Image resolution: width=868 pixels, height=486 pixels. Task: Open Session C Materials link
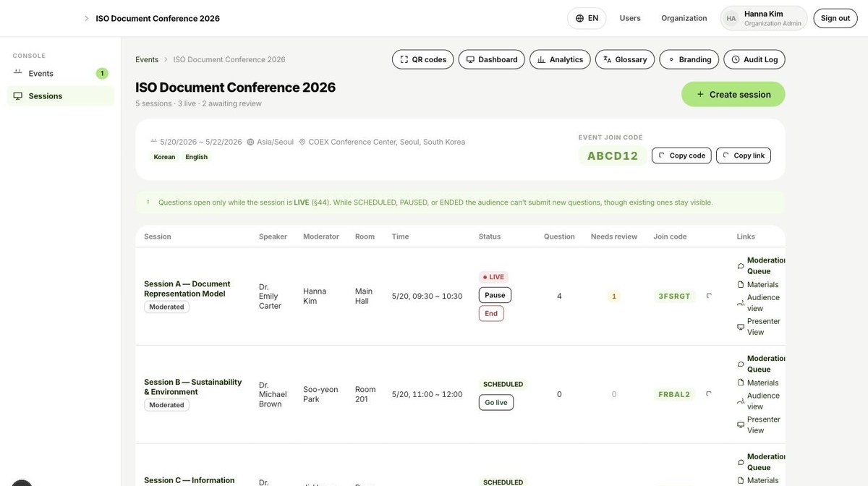tap(757, 480)
